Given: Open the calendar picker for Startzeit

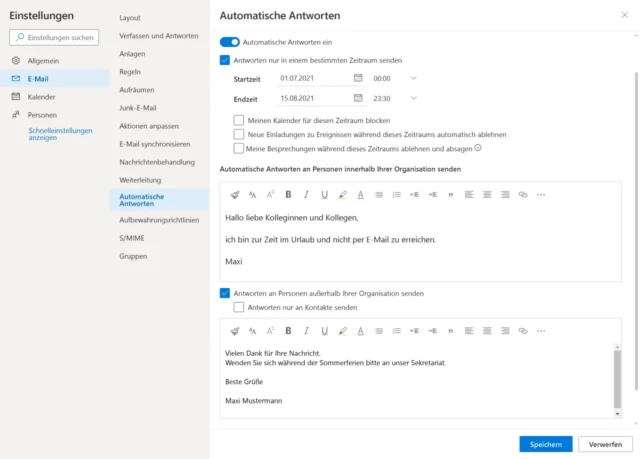Looking at the screenshot, I should tap(358, 78).
